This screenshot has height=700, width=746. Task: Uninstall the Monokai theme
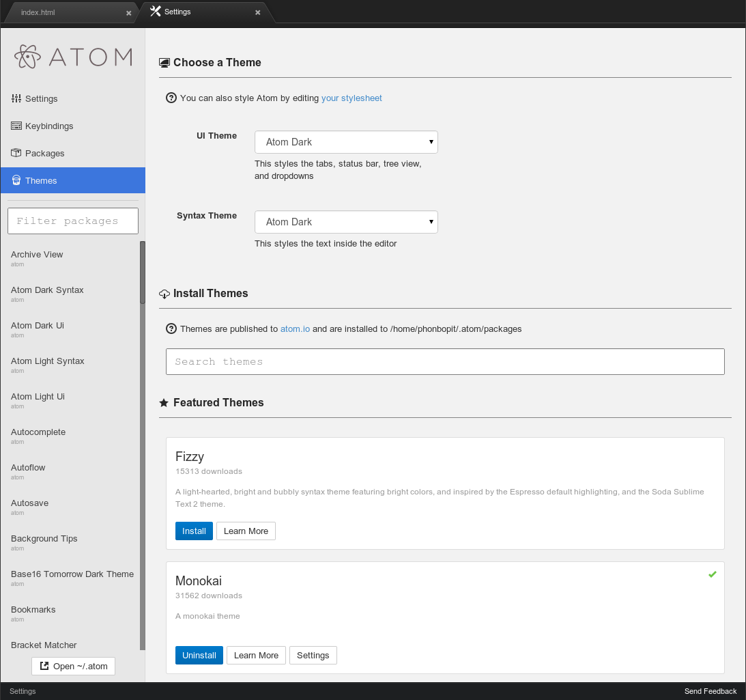[199, 655]
